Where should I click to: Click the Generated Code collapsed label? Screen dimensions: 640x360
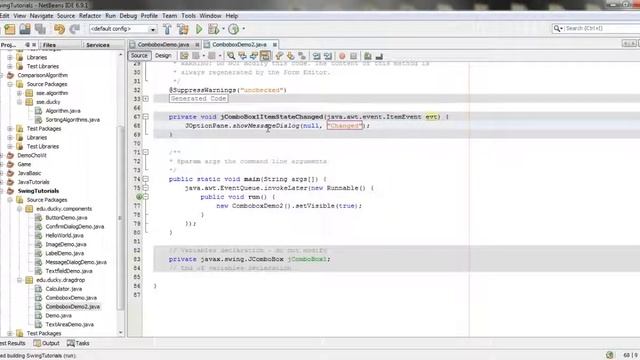(x=198, y=99)
